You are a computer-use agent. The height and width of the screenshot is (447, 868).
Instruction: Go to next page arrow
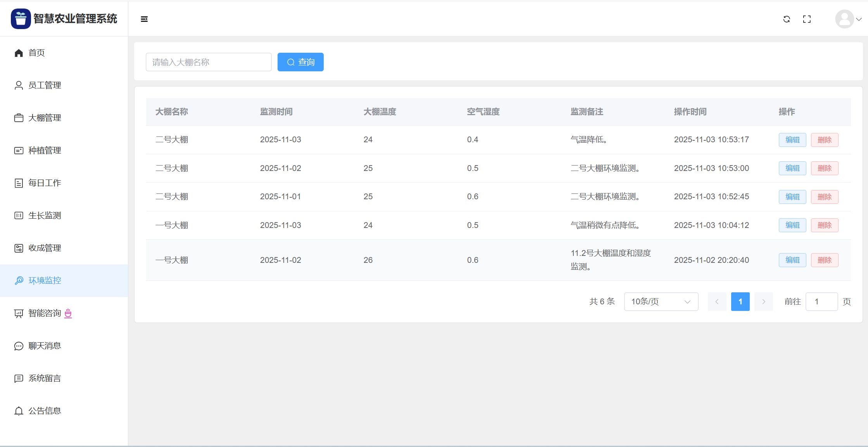click(x=763, y=302)
